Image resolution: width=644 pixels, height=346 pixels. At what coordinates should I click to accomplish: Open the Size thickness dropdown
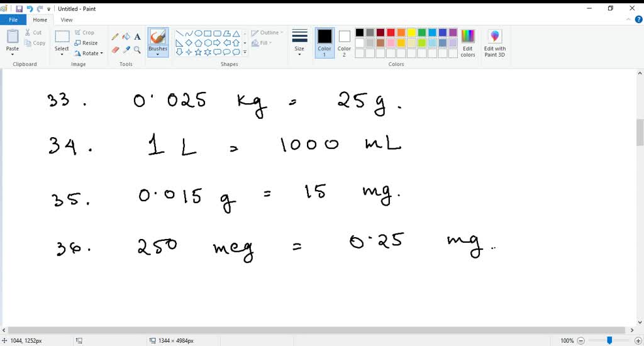click(x=299, y=43)
